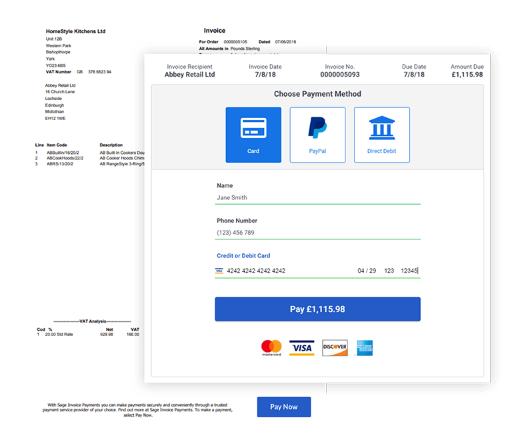The image size is (524, 440).
Task: Focus the Name input field
Action: coord(317,197)
